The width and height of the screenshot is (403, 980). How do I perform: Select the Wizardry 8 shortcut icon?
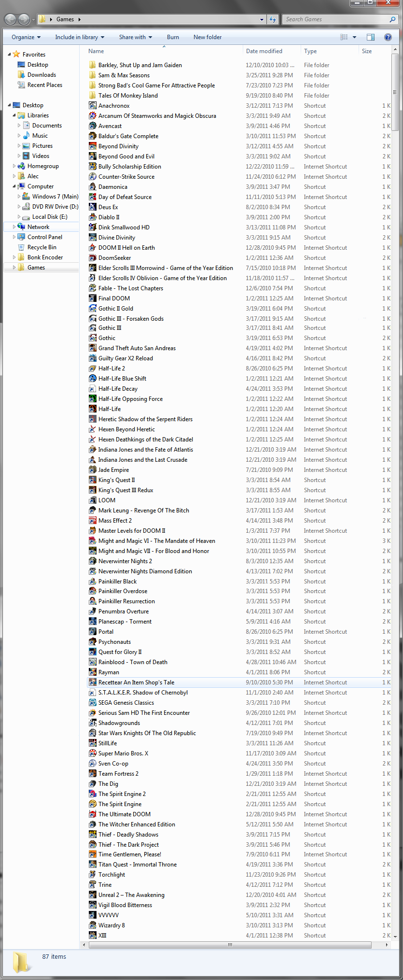pos(93,925)
